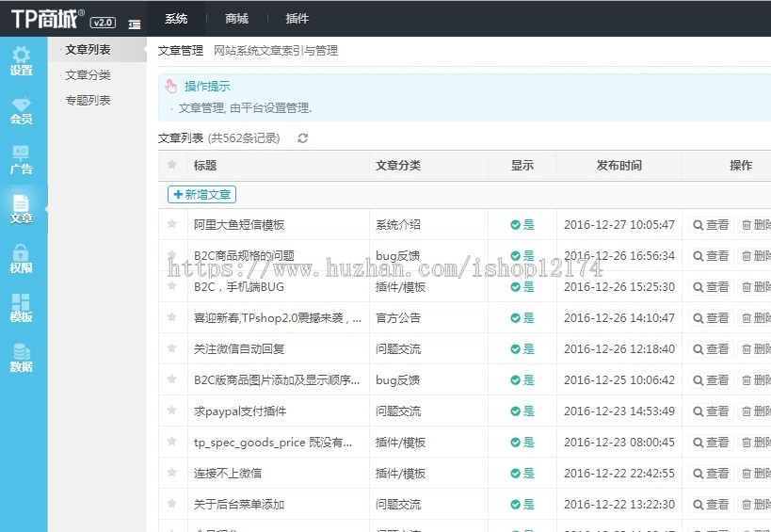The width and height of the screenshot is (771, 532).
Task: Toggle 显示 status for 关注微信自动回复
Action: pos(522,349)
